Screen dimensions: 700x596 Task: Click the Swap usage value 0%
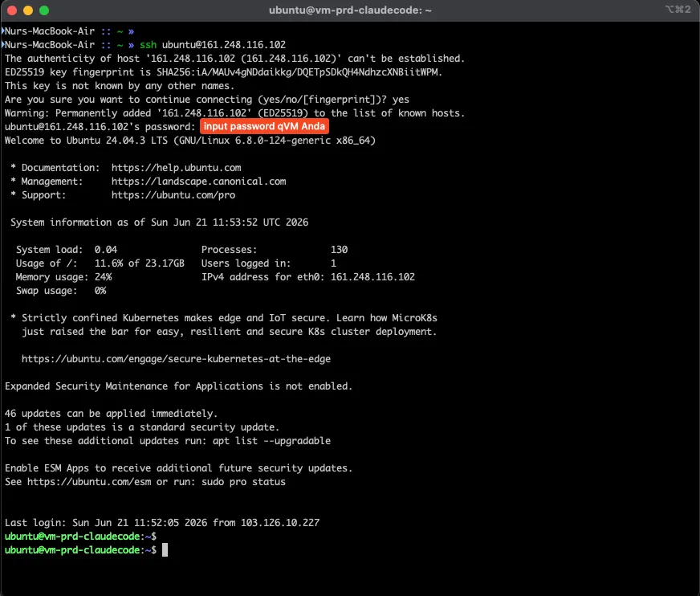coord(100,291)
